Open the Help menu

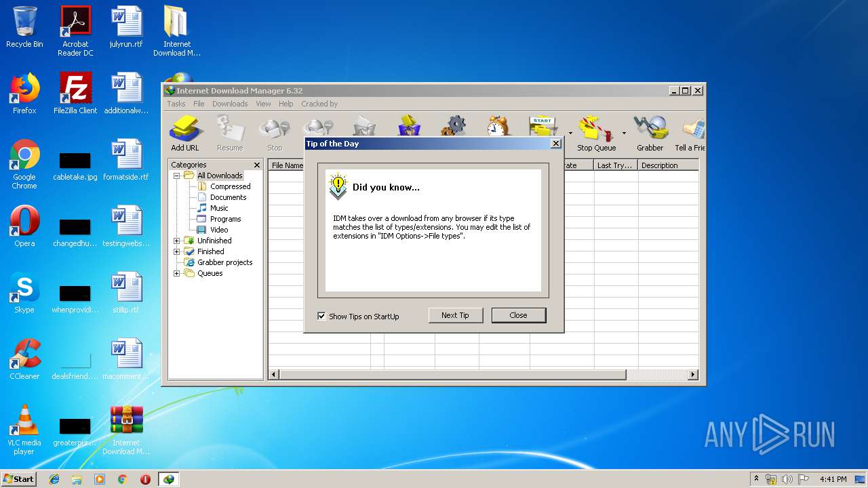(x=286, y=104)
